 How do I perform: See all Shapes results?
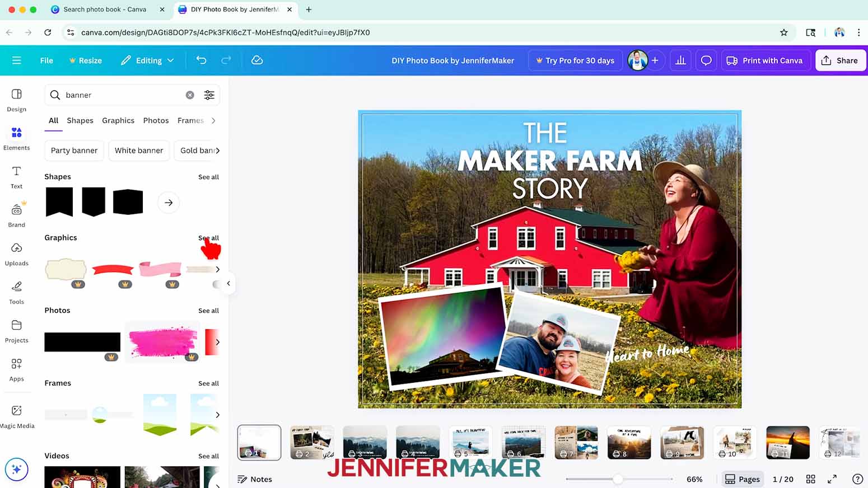[x=208, y=177]
